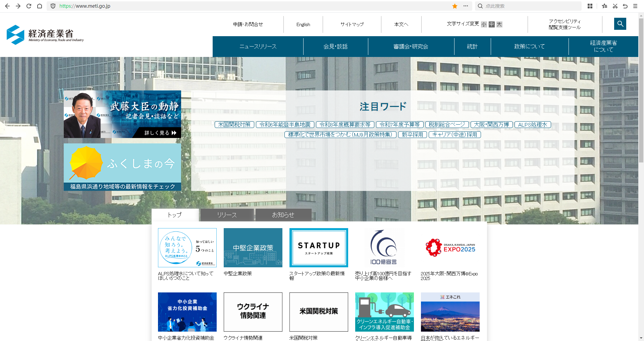Click ALPS処理水 keyword tag
The image size is (644, 341).
tap(533, 125)
